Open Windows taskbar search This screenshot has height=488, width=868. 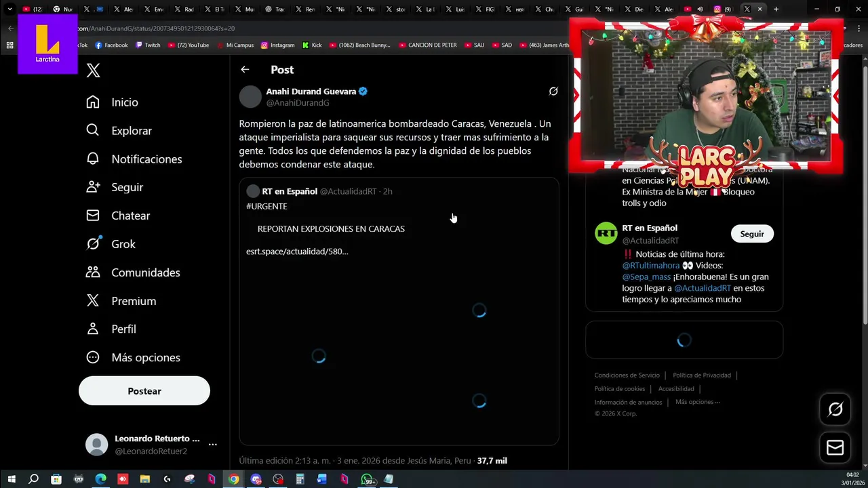click(x=33, y=479)
